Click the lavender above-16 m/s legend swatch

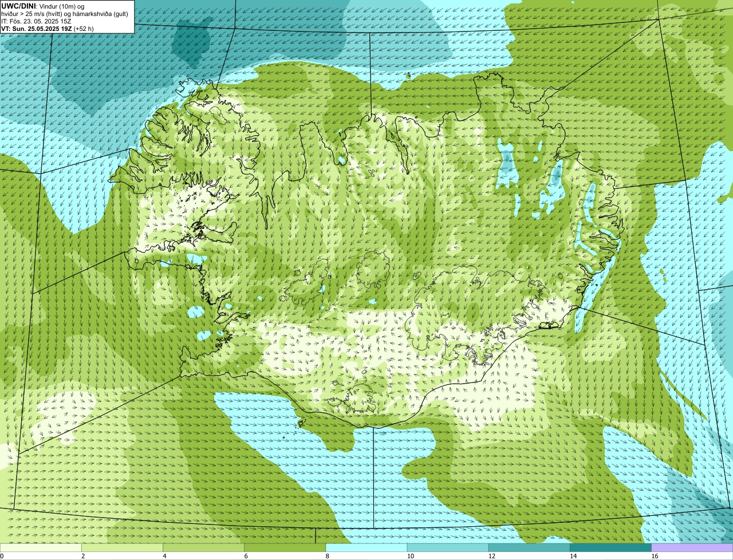coord(692,548)
